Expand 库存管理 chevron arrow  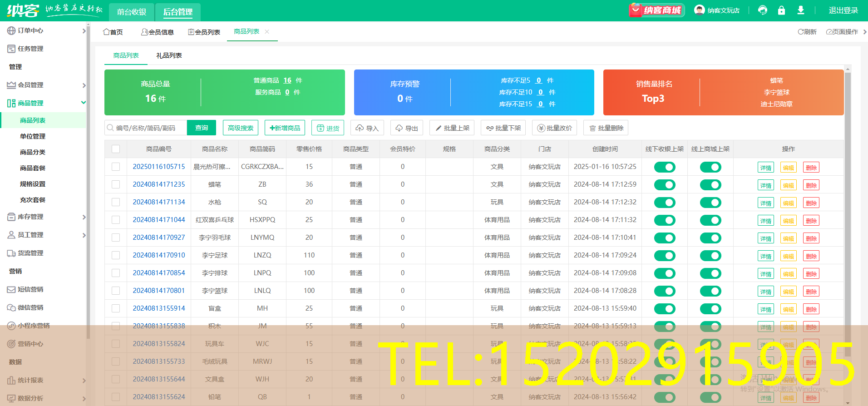pos(84,217)
